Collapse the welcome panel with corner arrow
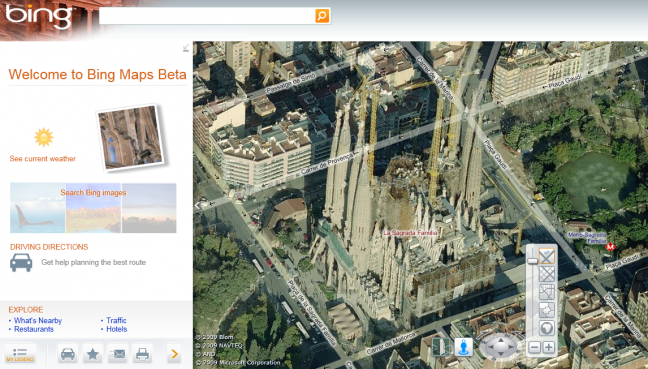The width and height of the screenshot is (648, 369). [x=186, y=48]
